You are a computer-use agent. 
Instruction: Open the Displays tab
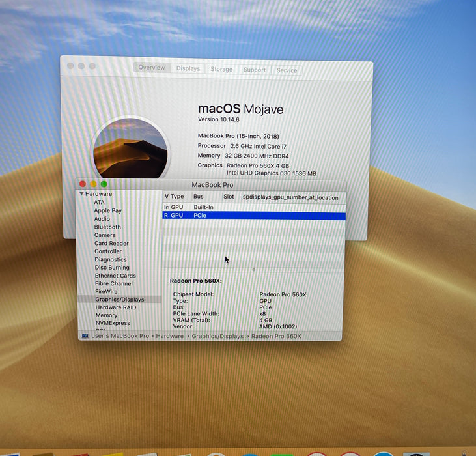click(188, 68)
